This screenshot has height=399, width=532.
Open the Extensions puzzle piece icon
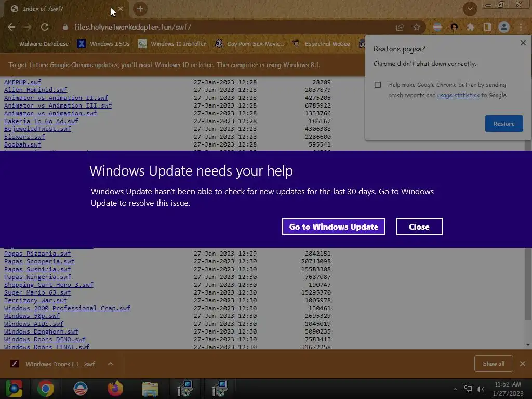[x=471, y=27]
